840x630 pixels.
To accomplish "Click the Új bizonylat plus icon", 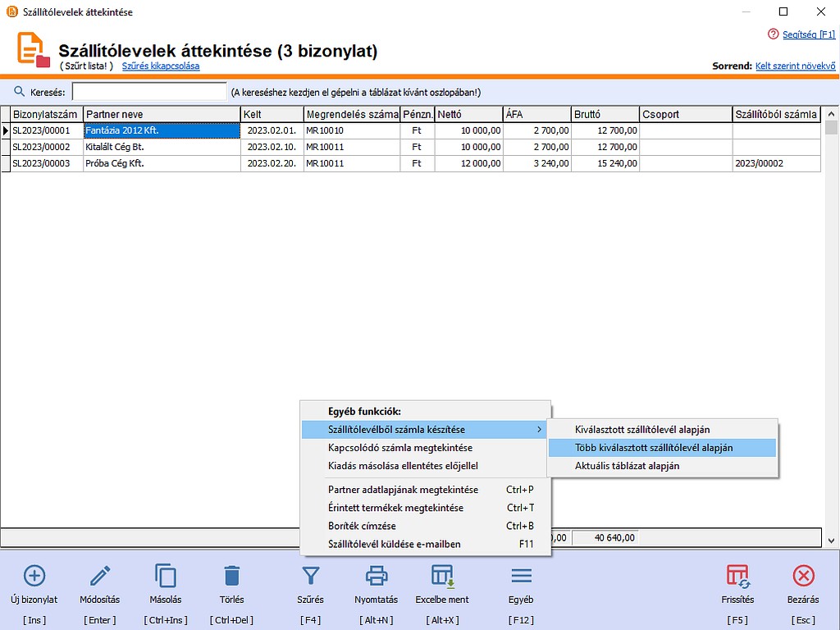I will coord(34,575).
